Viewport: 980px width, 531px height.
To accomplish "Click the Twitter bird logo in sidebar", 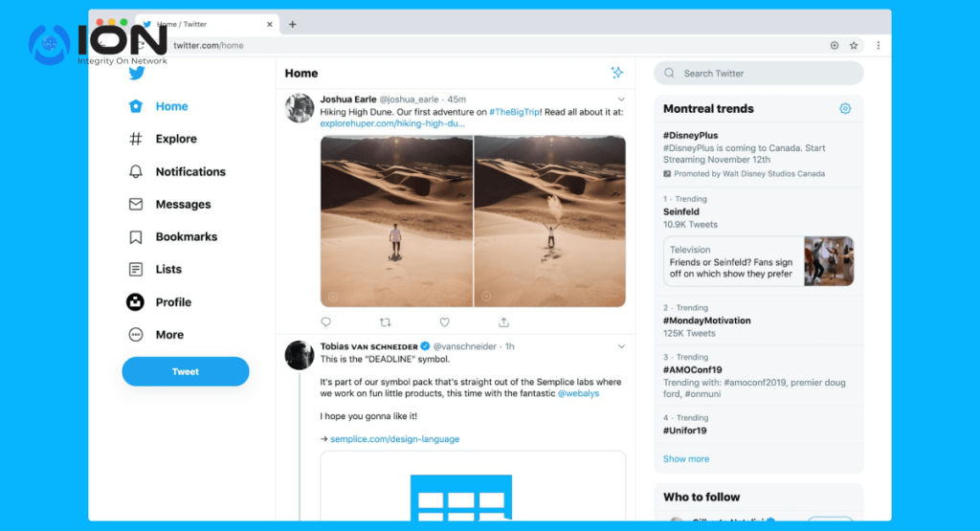I will [136, 74].
